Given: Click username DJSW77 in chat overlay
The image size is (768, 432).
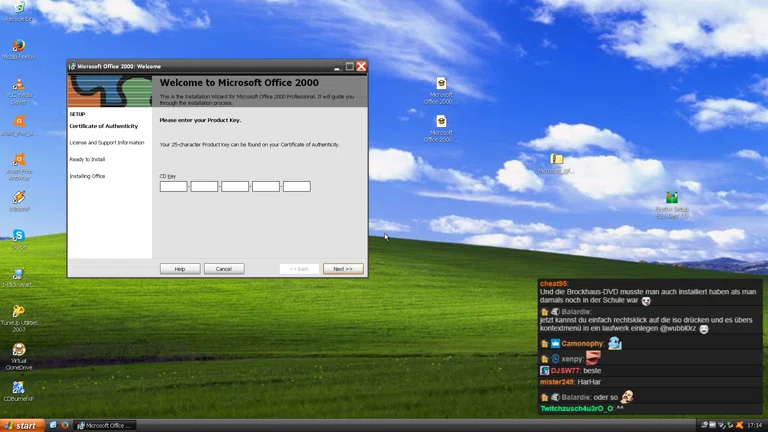Looking at the screenshot, I should click(x=566, y=371).
